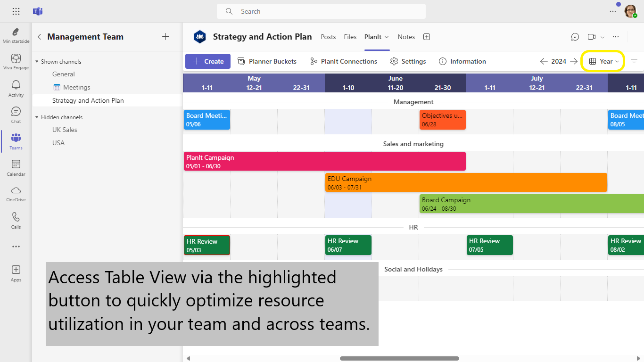Click the July 12-21 column header

pos(537,88)
